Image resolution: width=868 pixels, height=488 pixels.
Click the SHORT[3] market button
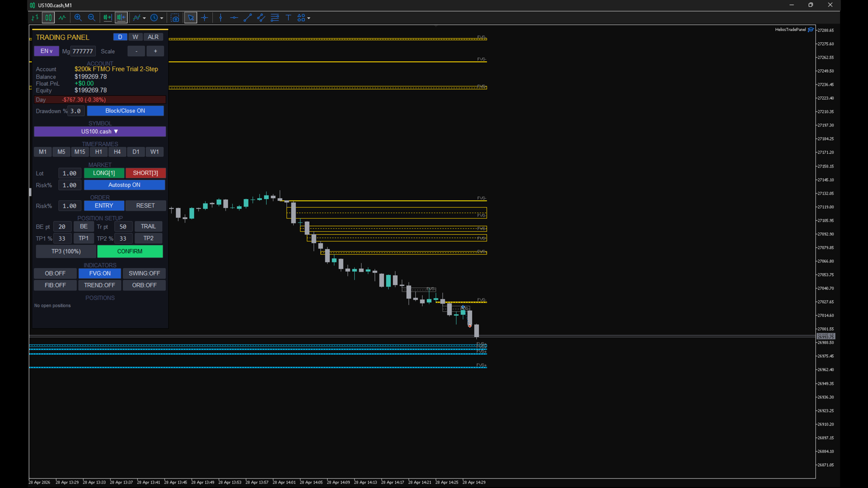[x=145, y=173]
